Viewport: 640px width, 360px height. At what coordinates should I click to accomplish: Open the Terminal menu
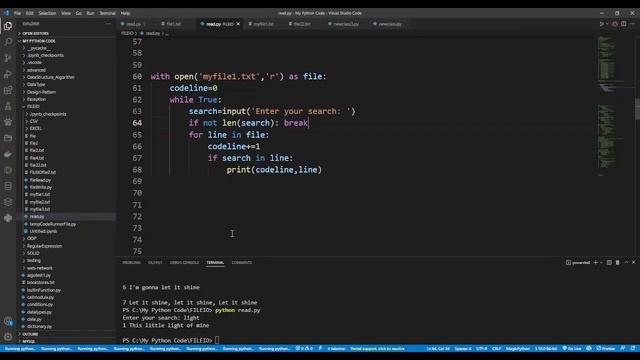[107, 13]
